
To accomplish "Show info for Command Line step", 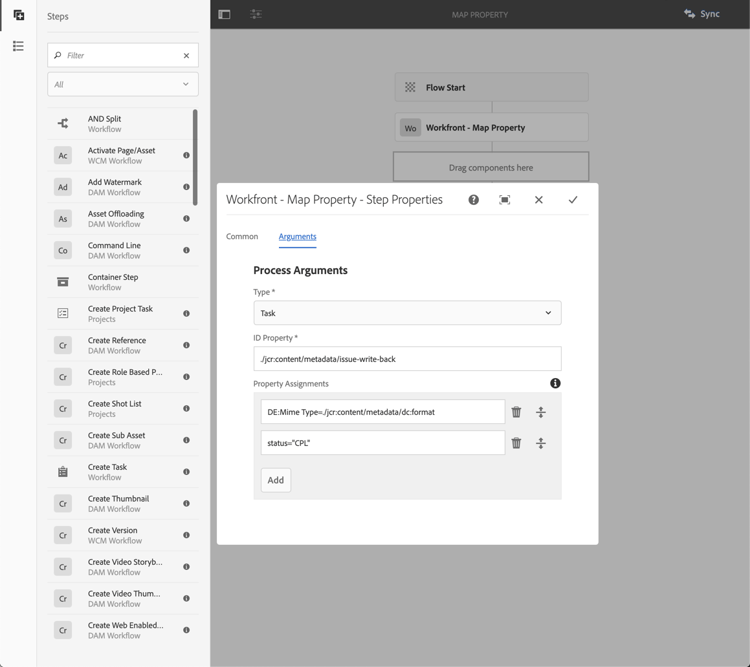I will pos(187,250).
